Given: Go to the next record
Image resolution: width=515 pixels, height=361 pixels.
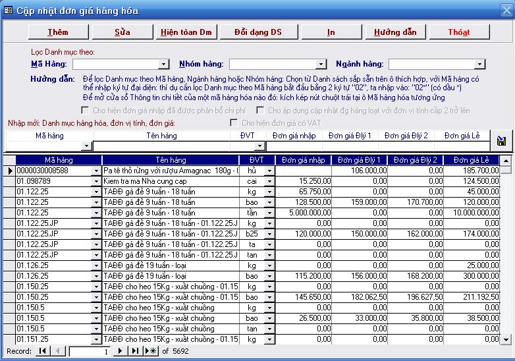Looking at the screenshot, I should click(x=120, y=351).
